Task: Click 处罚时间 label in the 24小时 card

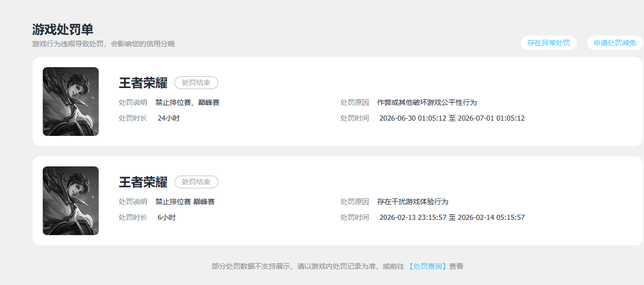Action: (355, 118)
